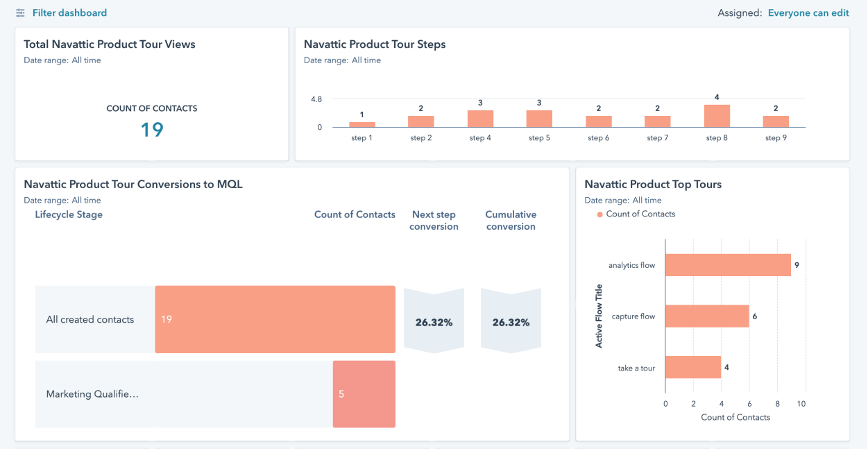868x449 pixels.
Task: Click the Next step conversion column header
Action: (434, 221)
